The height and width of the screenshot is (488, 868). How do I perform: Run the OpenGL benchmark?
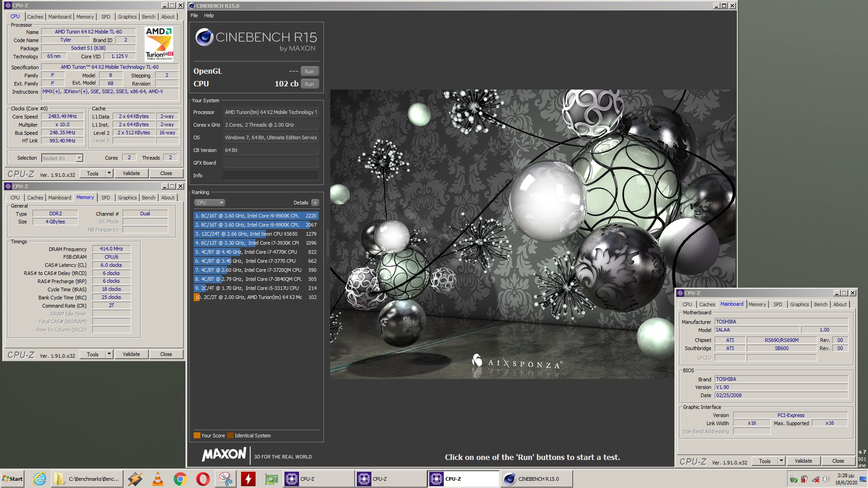[309, 71]
